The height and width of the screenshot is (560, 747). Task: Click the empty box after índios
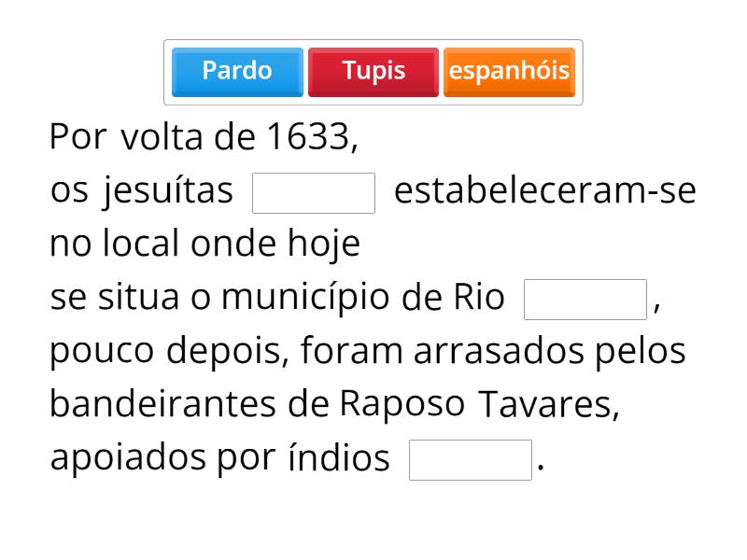471,460
